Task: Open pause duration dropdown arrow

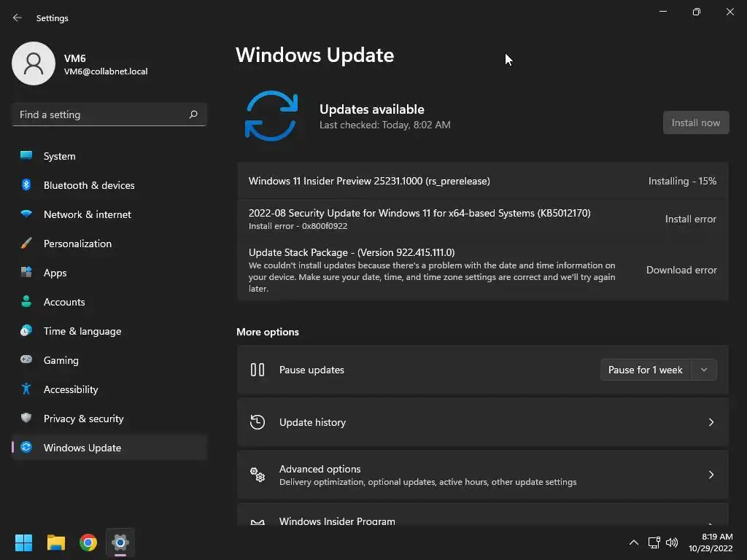Action: coord(704,370)
